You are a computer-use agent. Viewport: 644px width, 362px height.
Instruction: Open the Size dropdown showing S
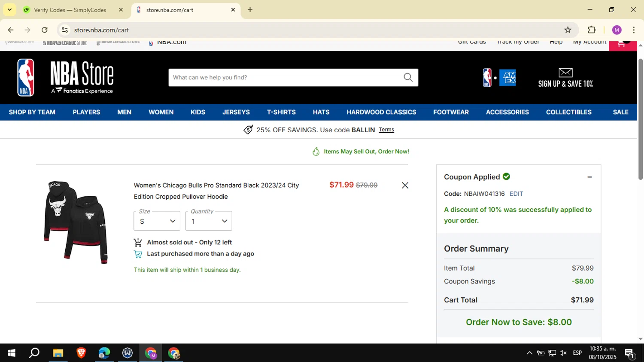pos(157,221)
